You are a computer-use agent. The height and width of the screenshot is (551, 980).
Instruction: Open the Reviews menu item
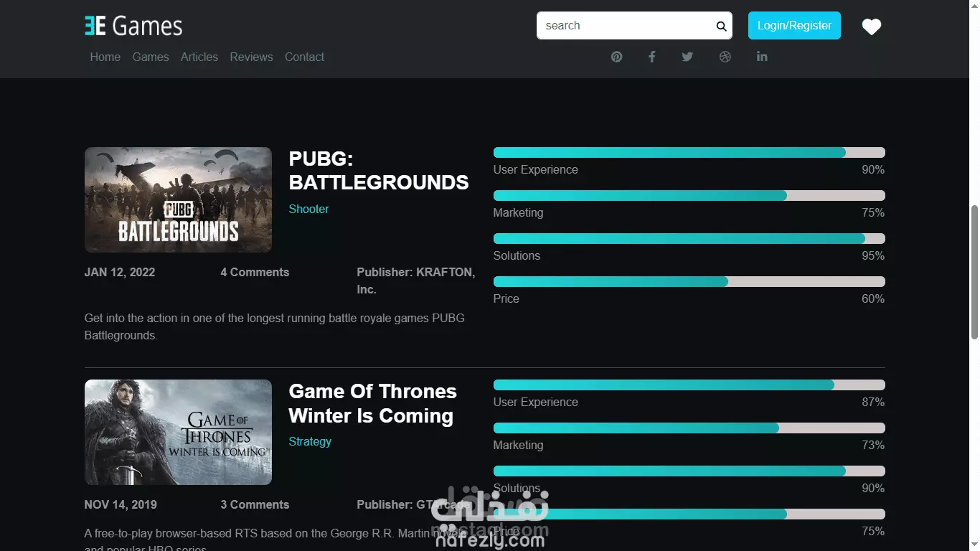(251, 57)
